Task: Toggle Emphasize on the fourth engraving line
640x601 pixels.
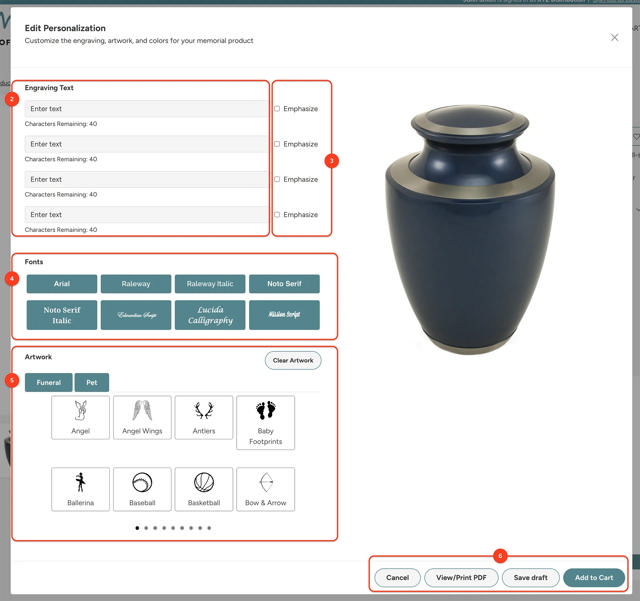Action: pos(277,214)
